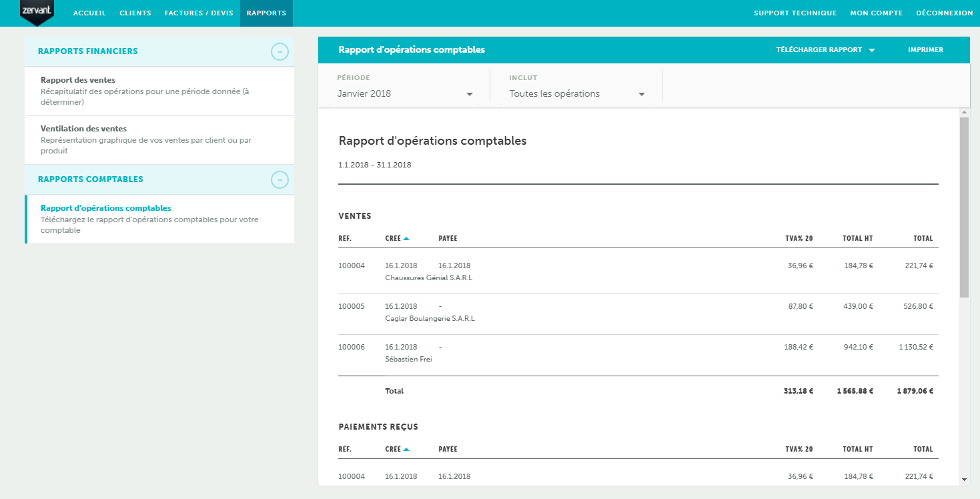Viewport: 980px width, 499px height.
Task: Open Rapport des ventes
Action: click(159, 91)
